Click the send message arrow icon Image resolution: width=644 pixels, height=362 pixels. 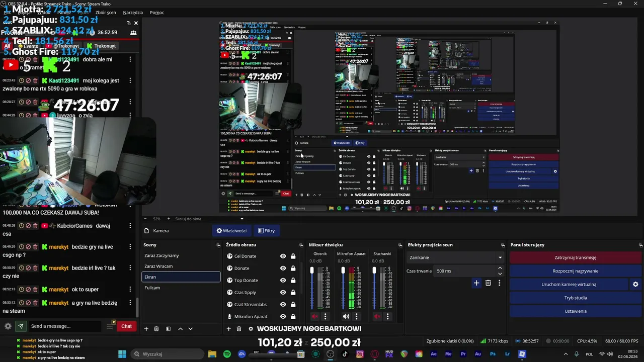[21, 326]
